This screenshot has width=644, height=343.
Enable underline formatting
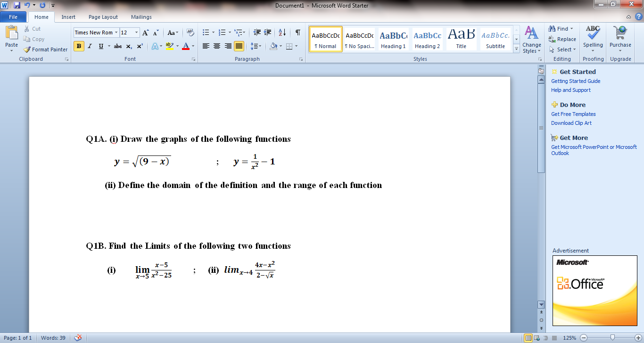pyautogui.click(x=99, y=46)
